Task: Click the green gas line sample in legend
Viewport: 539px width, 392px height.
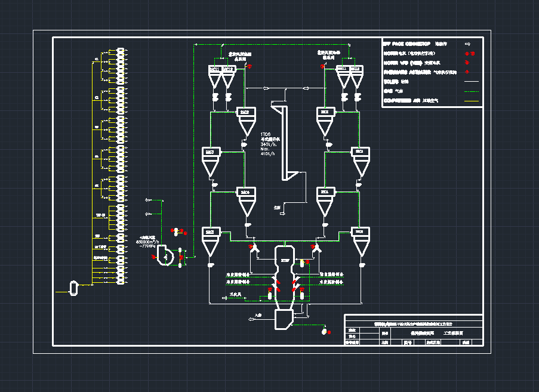Action: point(472,91)
